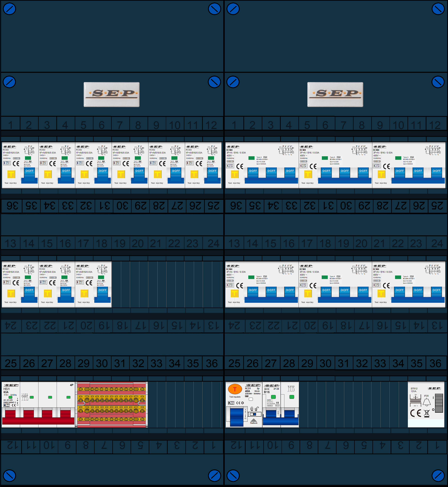Click CE mark on second RCM4 breaker, right middle row

(x=313, y=286)
